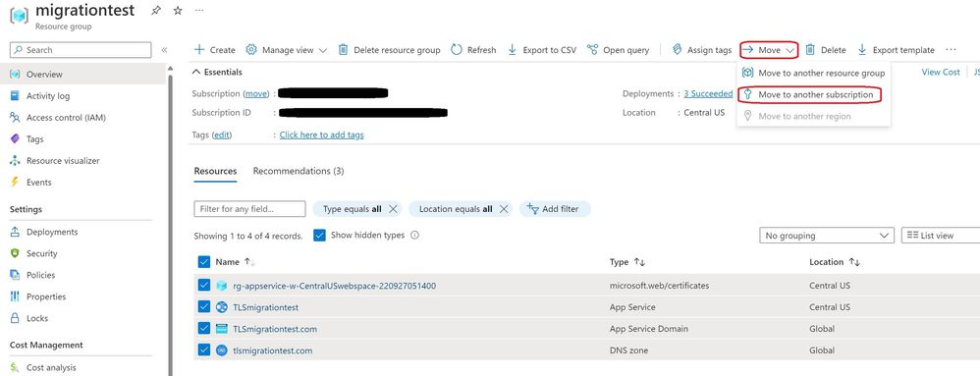Open the ellipsis menu beside the title
This screenshot has width=980, height=376.
199,11
